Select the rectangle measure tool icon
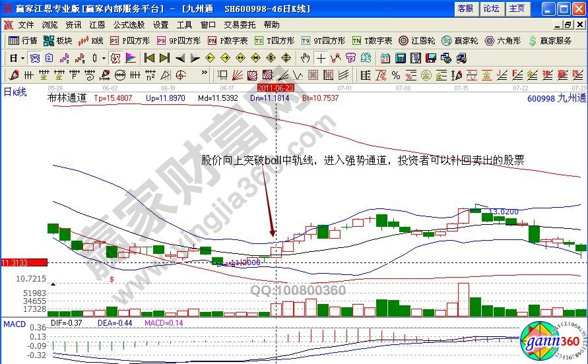Screen dimensions: 588x364 point(222,75)
